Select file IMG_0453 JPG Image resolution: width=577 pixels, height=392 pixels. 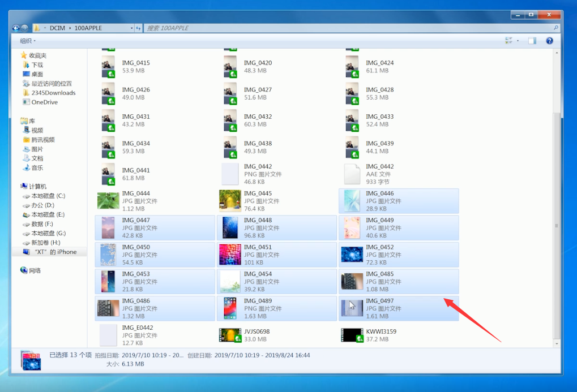tap(155, 281)
